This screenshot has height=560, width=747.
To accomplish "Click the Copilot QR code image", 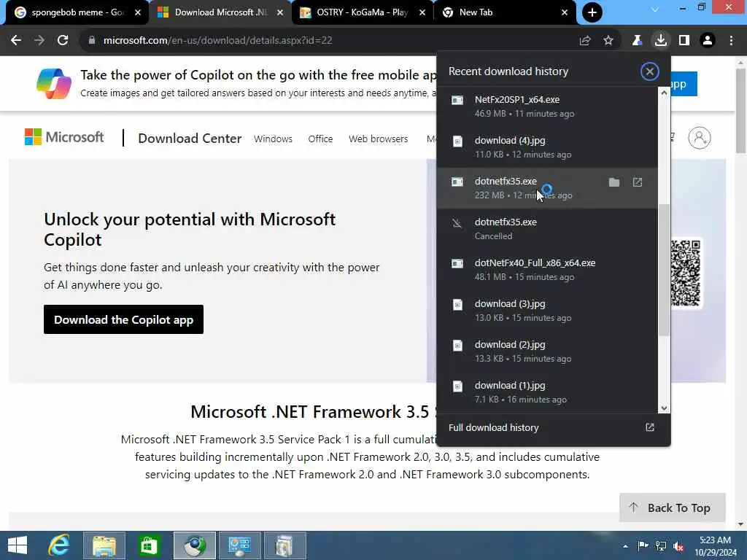I will (686, 273).
